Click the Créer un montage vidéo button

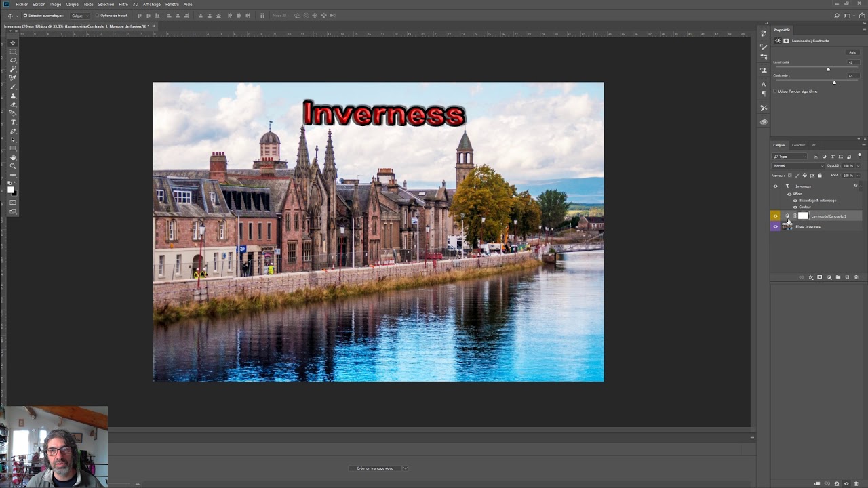click(375, 468)
